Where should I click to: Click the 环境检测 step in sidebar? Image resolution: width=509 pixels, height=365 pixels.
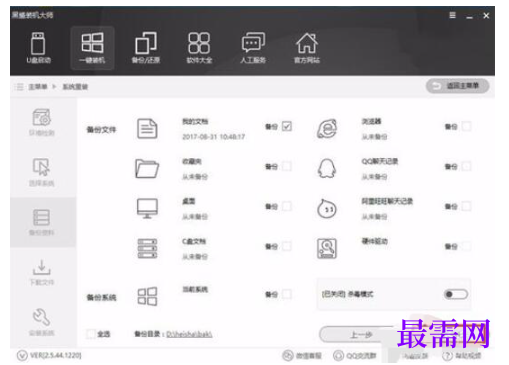(x=42, y=122)
